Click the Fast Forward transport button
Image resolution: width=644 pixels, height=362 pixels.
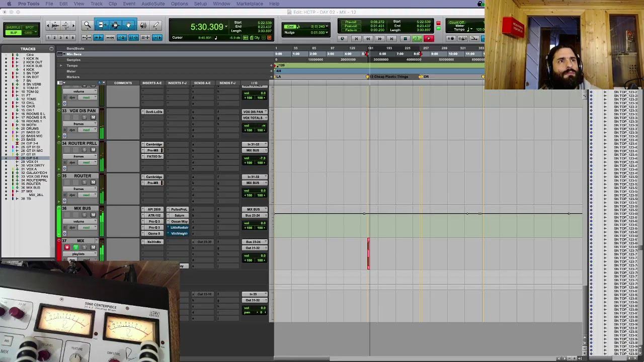(380, 39)
